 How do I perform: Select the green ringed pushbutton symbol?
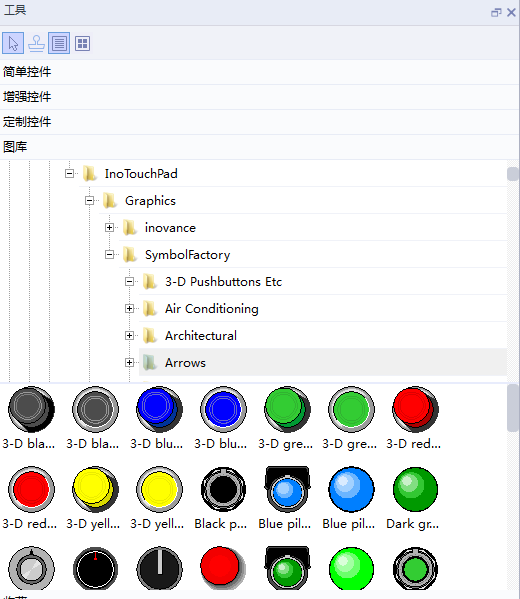pos(415,568)
